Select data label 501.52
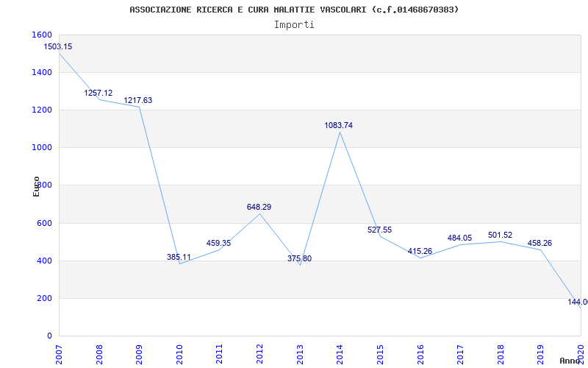The height and width of the screenshot is (368, 588). click(501, 235)
